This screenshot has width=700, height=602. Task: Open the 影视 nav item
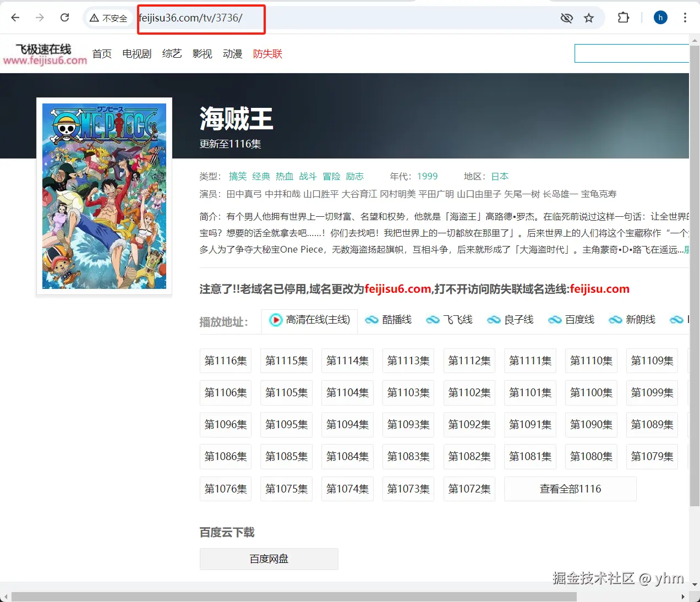click(x=203, y=54)
